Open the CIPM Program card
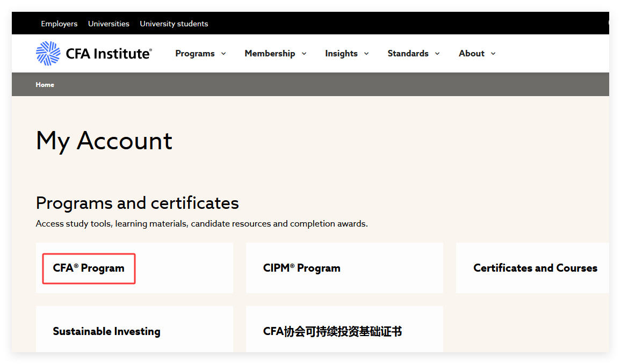The width and height of the screenshot is (621, 364). tap(344, 268)
